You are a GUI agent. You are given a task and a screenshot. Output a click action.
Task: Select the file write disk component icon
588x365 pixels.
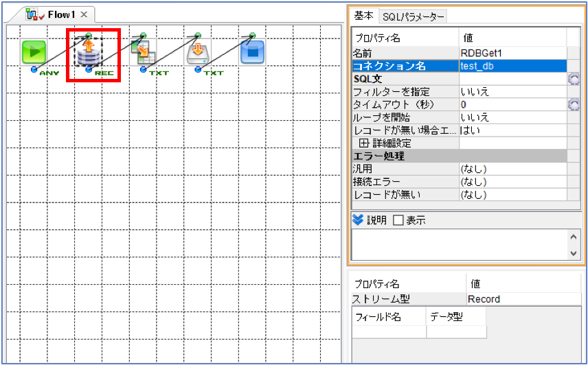coord(197,51)
